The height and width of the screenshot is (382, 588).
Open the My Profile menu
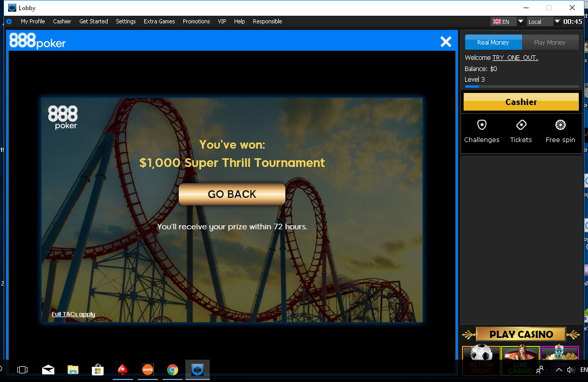tap(32, 21)
